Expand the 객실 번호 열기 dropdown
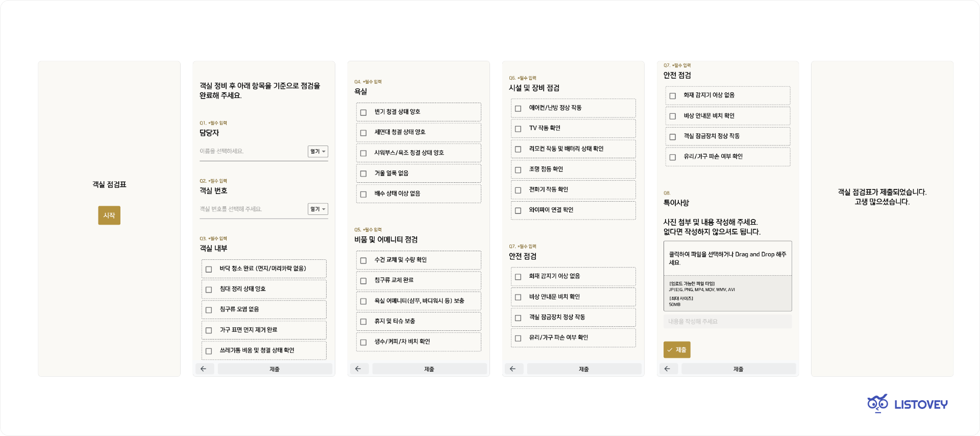 (318, 209)
